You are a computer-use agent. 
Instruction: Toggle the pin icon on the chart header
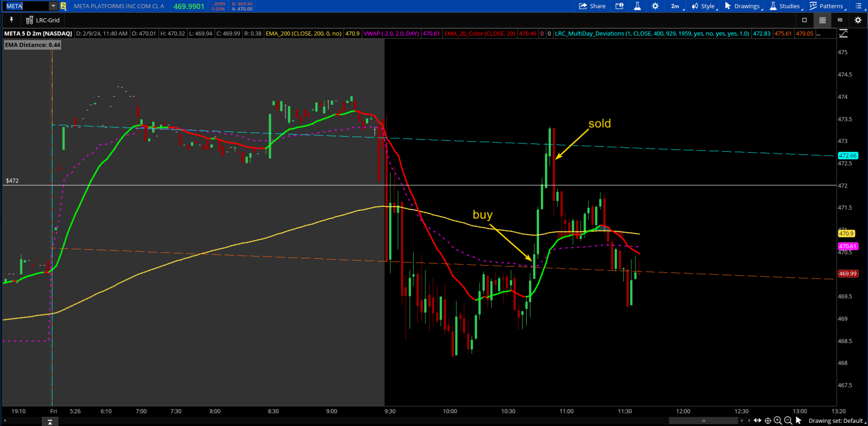11,20
